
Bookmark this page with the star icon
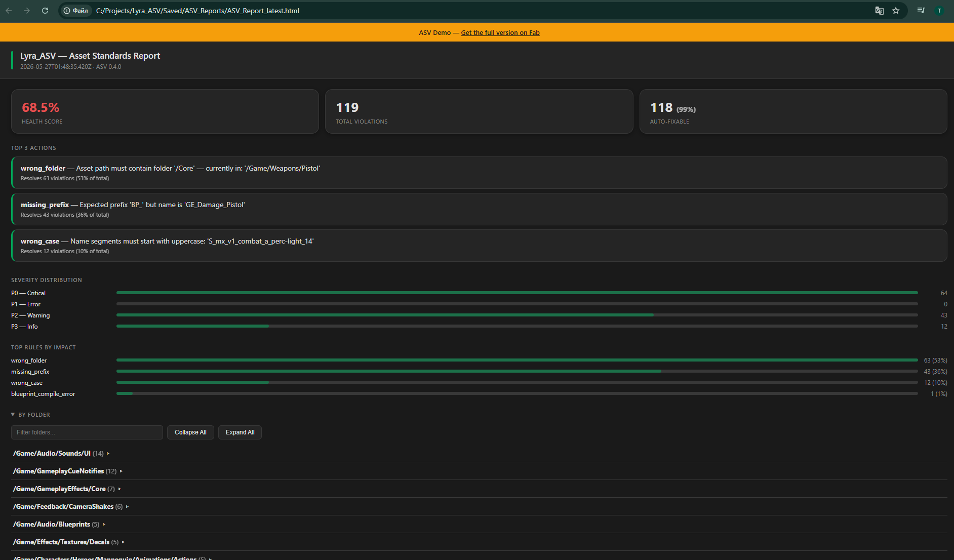[x=896, y=11]
